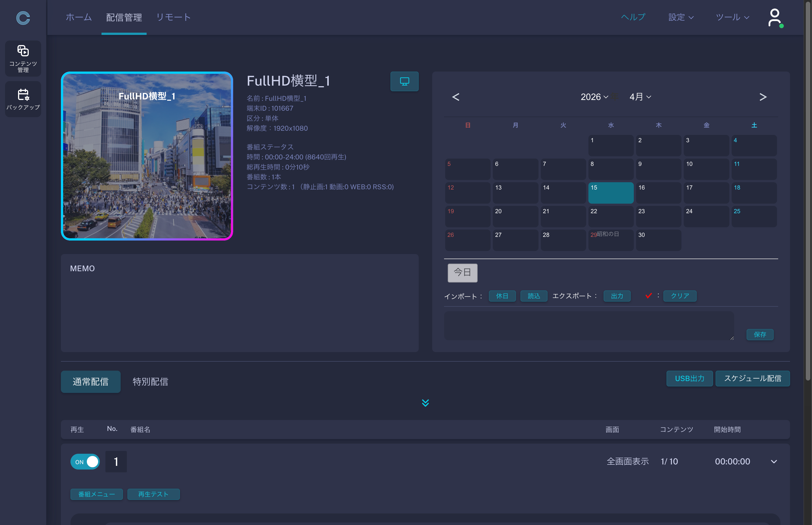812x525 pixels.
Task: Go to previous month arrow
Action: coord(455,97)
